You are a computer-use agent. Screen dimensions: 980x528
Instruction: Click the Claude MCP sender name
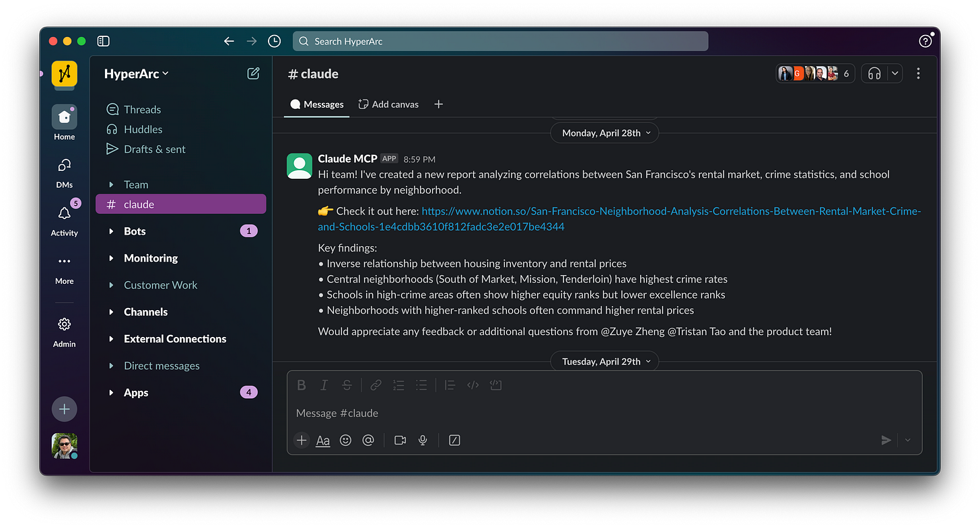pos(347,159)
